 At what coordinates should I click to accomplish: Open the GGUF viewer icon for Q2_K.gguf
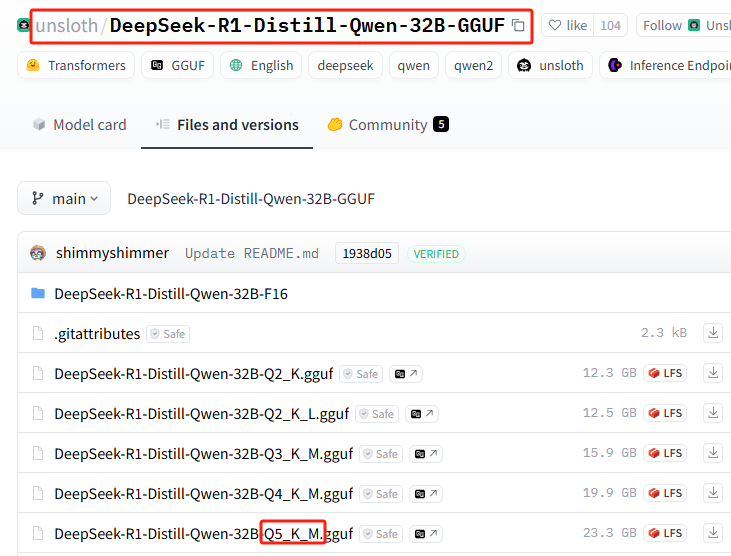[406, 374]
